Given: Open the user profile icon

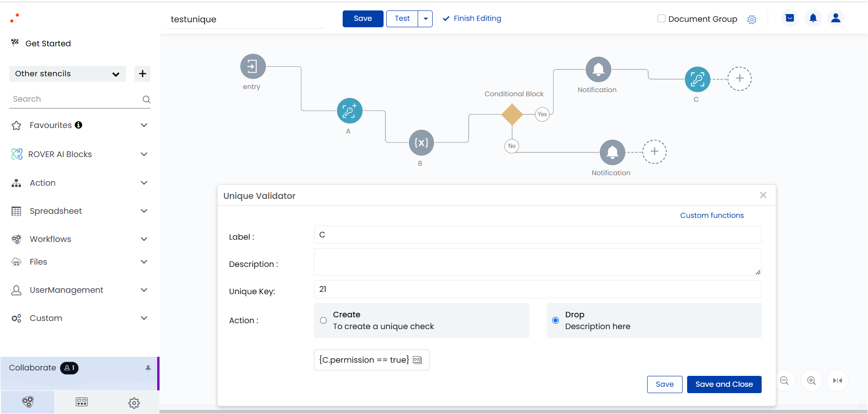Looking at the screenshot, I should coord(835,18).
